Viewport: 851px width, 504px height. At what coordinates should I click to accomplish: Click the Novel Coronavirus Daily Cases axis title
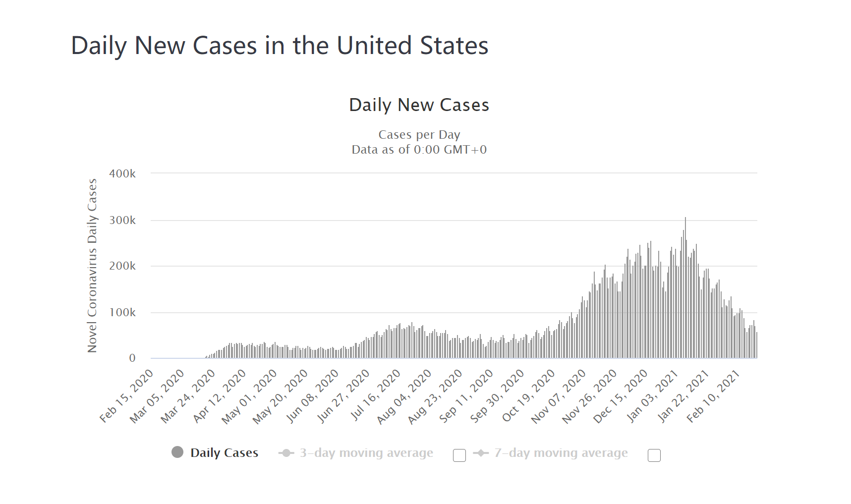pyautogui.click(x=92, y=266)
